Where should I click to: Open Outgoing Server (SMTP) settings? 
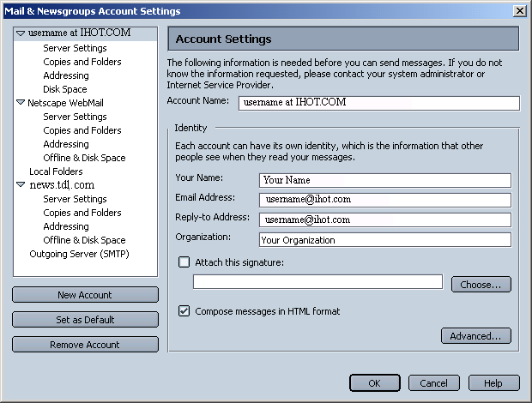click(79, 254)
